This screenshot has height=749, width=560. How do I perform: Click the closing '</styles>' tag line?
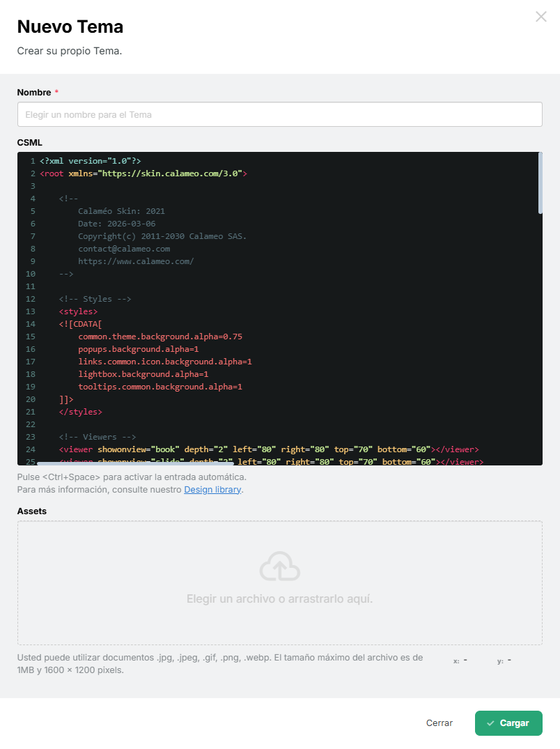(81, 412)
